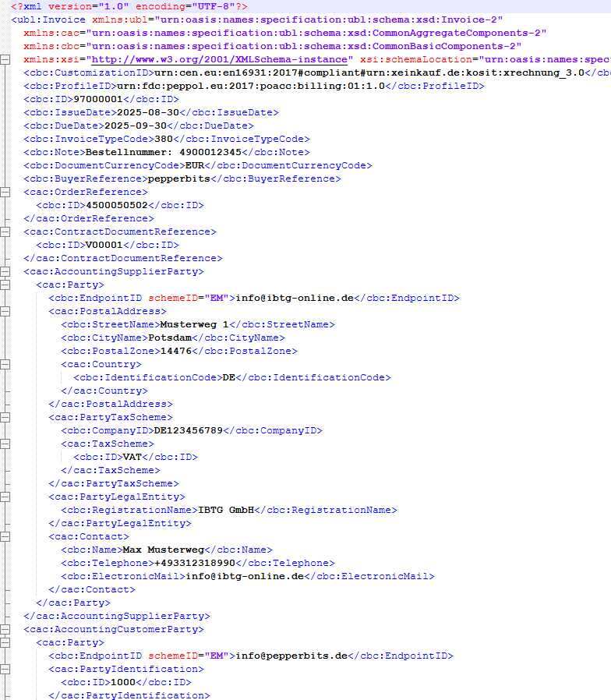
Task: Fold the cac:Country element
Action: [x=5, y=364]
